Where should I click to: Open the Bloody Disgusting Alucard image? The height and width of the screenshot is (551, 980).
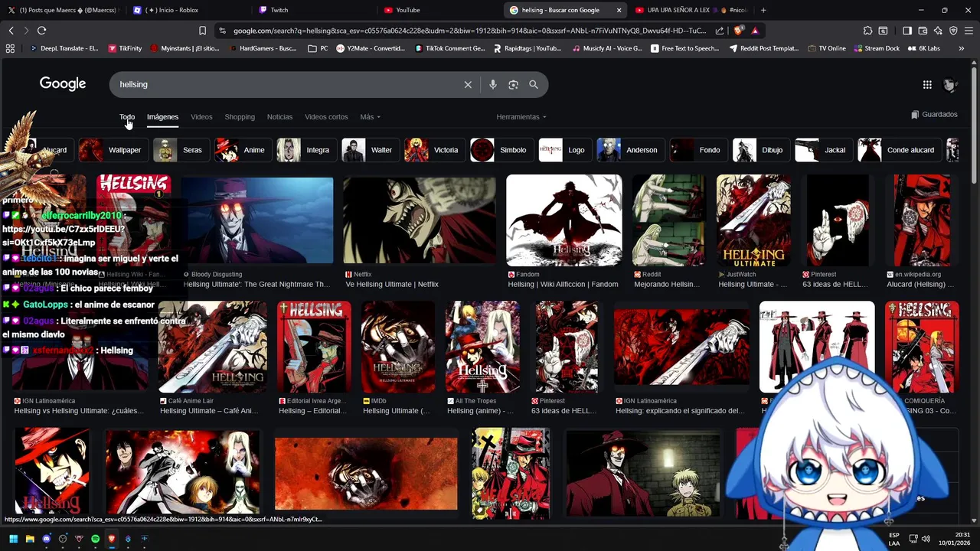tap(257, 220)
